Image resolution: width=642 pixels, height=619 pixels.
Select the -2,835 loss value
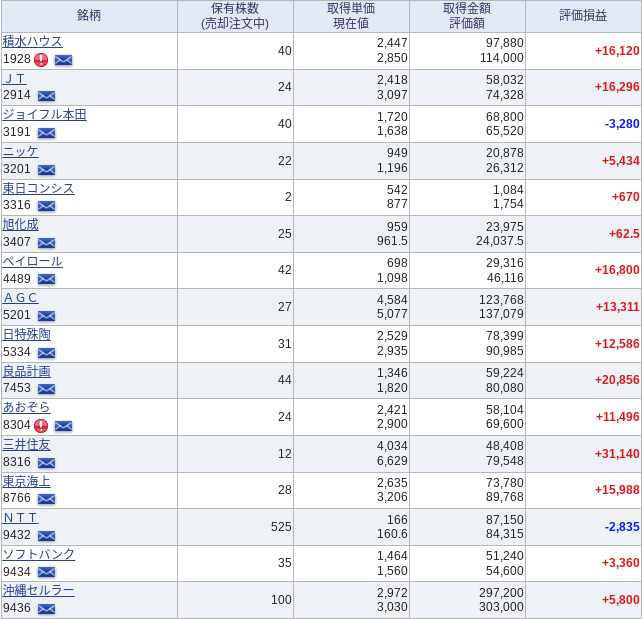click(622, 526)
